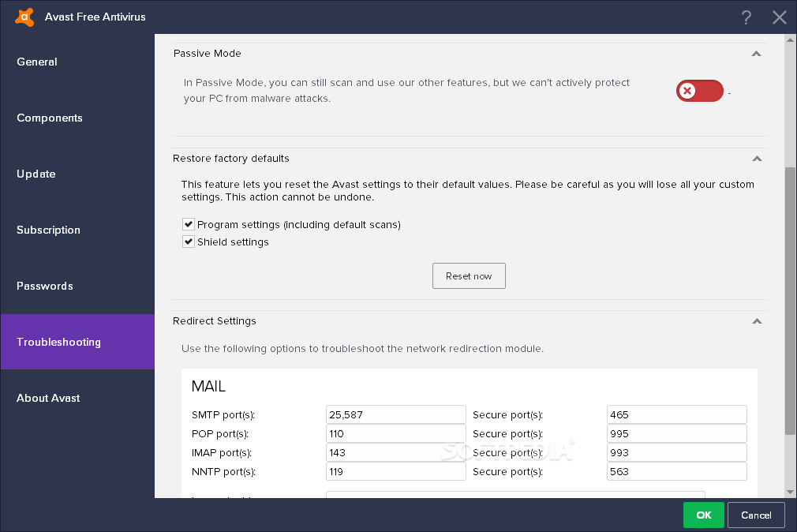Collapse the Redirect Settings section

pos(757,321)
